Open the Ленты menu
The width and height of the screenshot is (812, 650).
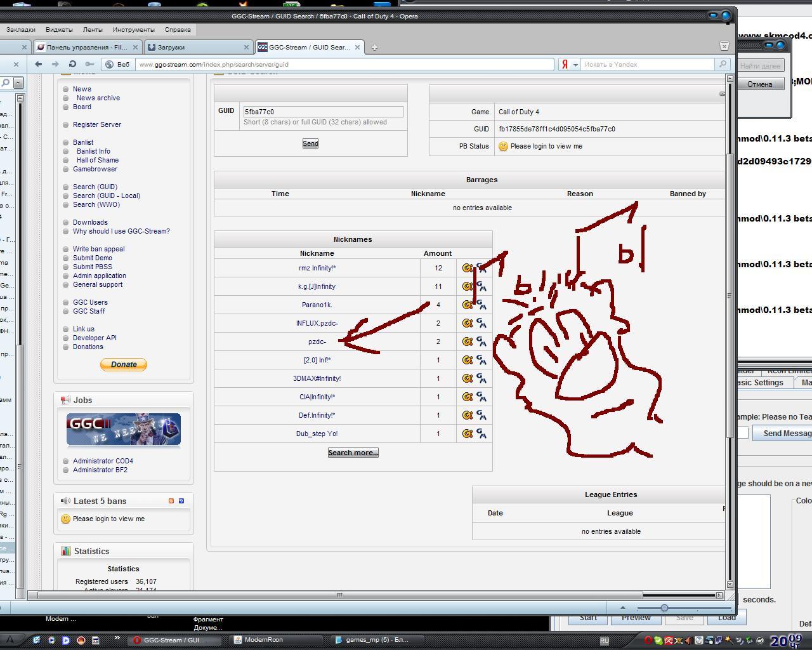[x=92, y=29]
